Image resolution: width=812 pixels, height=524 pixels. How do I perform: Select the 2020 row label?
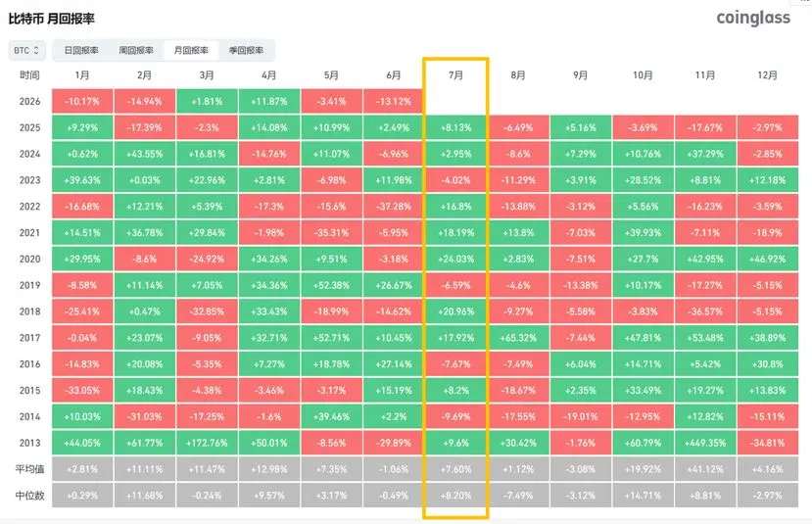pos(29,260)
